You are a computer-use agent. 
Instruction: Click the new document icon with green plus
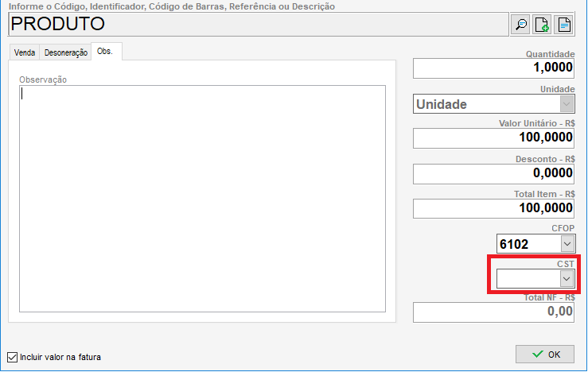pos(542,25)
